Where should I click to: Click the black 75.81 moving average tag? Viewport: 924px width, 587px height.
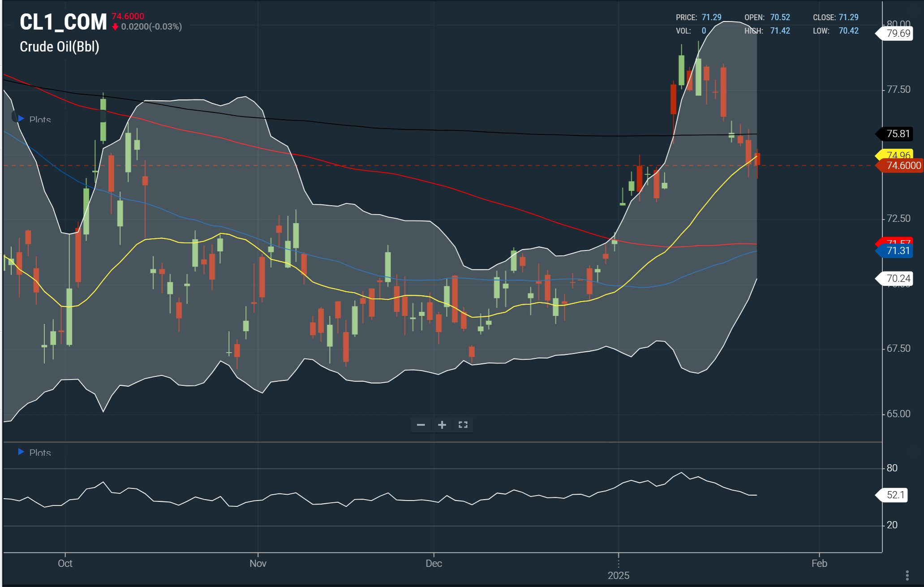click(898, 134)
